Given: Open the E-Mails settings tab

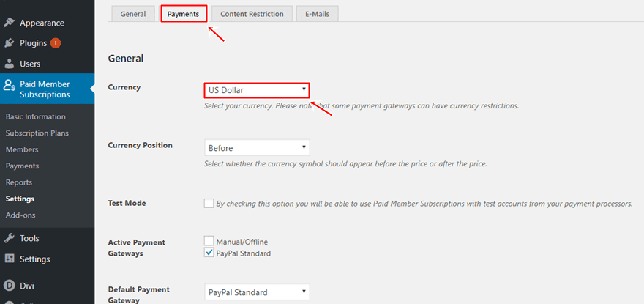Looking at the screenshot, I should pos(317,14).
